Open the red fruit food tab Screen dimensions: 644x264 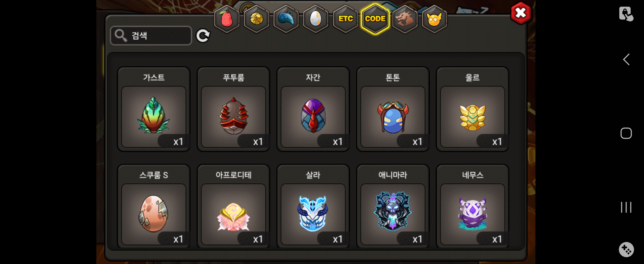227,19
